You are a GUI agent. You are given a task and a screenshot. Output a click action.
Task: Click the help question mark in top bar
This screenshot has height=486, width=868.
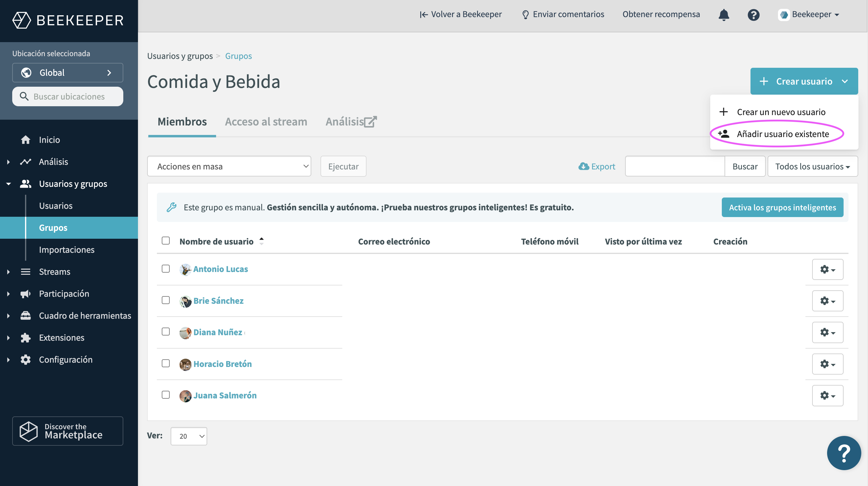[754, 15]
